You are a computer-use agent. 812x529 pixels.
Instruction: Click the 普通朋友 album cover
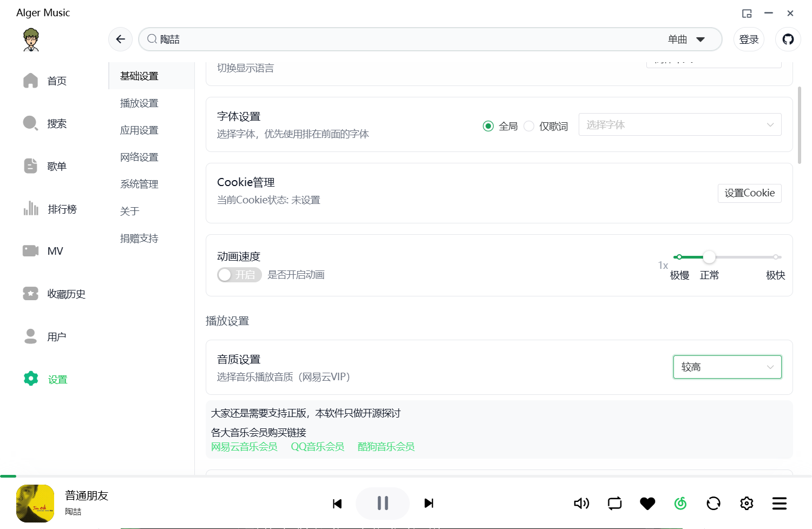point(35,504)
